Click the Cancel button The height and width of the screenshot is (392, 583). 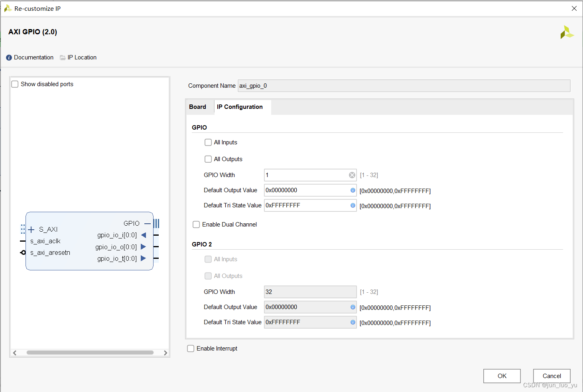(552, 376)
